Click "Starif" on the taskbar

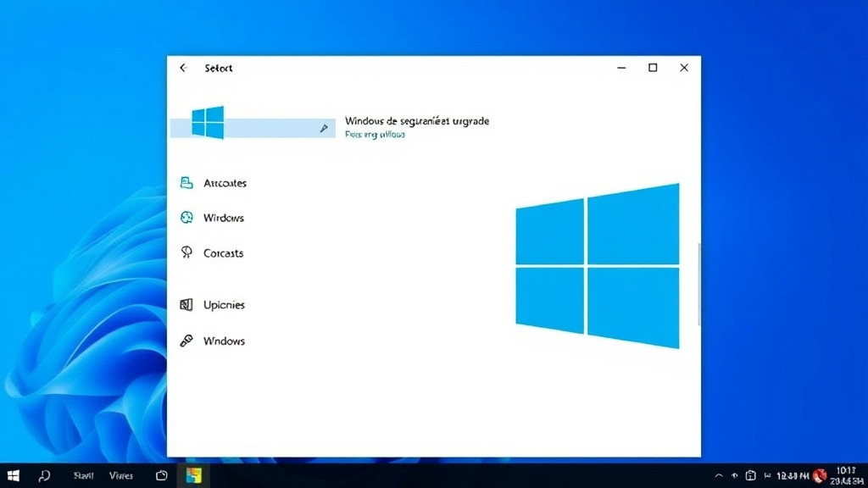tap(84, 475)
